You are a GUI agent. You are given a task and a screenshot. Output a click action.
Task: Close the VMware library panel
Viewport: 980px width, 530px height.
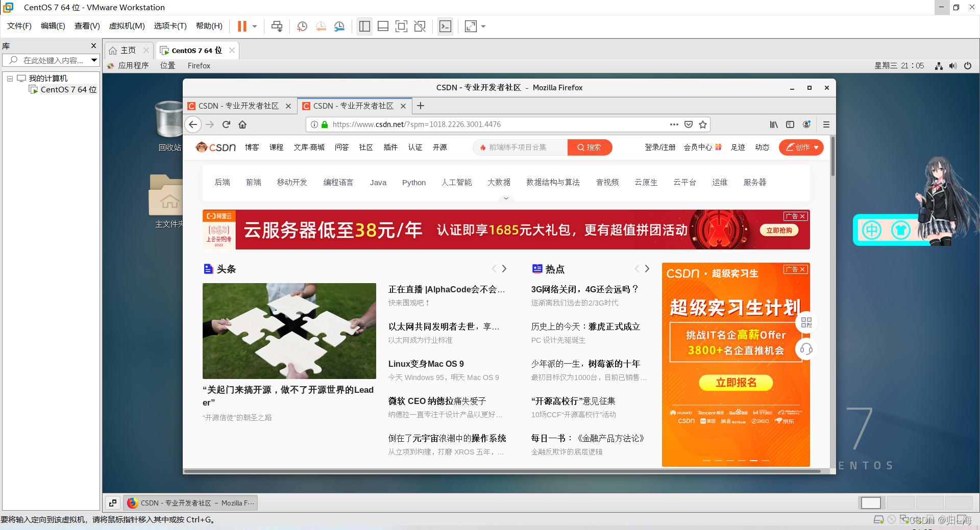93,45
